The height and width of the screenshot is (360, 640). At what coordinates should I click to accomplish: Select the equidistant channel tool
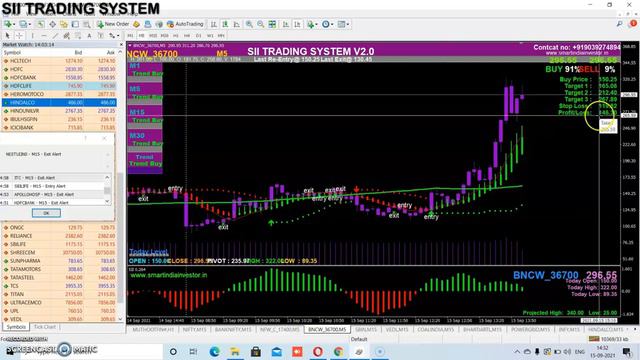(x=67, y=36)
